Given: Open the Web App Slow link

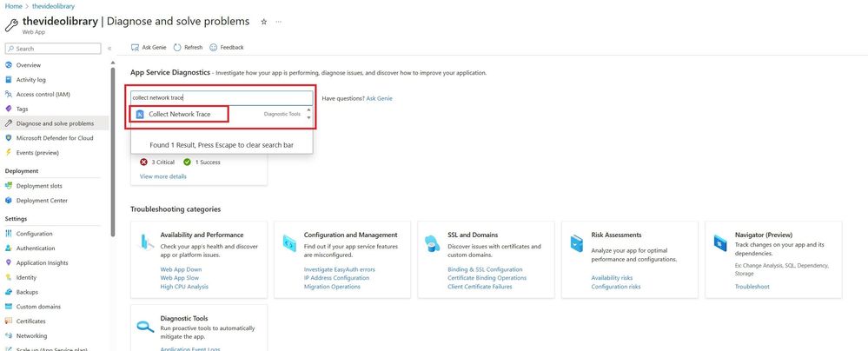Looking at the screenshot, I should point(179,278).
